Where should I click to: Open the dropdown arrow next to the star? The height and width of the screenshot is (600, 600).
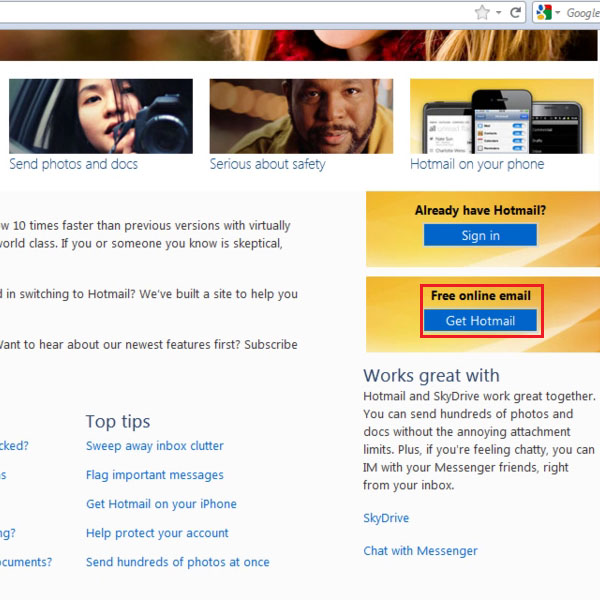(499, 13)
